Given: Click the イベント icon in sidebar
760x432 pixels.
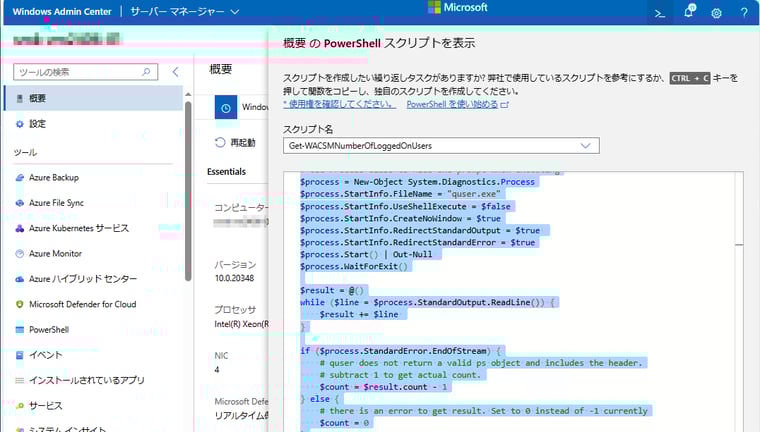Looking at the screenshot, I should (19, 355).
